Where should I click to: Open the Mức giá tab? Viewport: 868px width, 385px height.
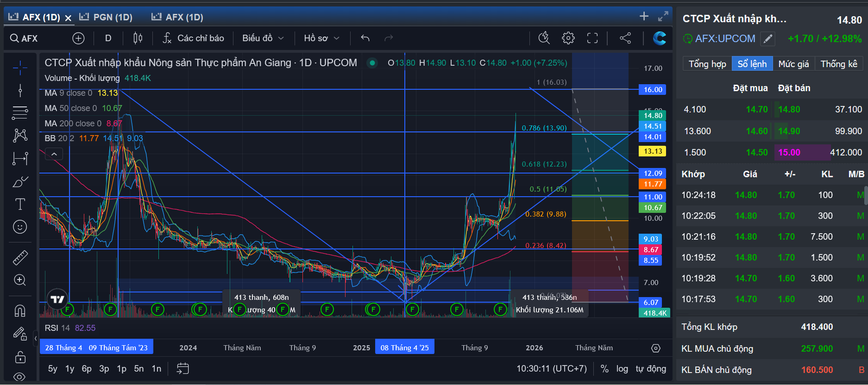(x=793, y=64)
